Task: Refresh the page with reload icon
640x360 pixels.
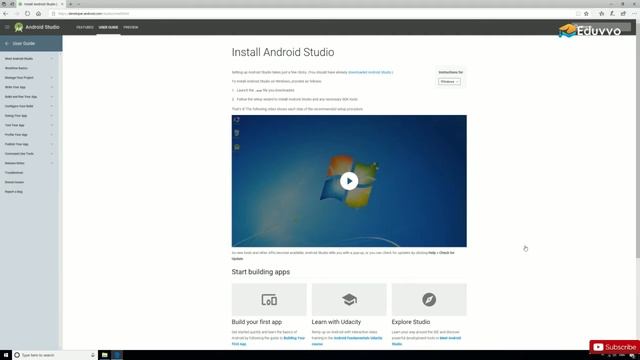Action: (x=27, y=13)
